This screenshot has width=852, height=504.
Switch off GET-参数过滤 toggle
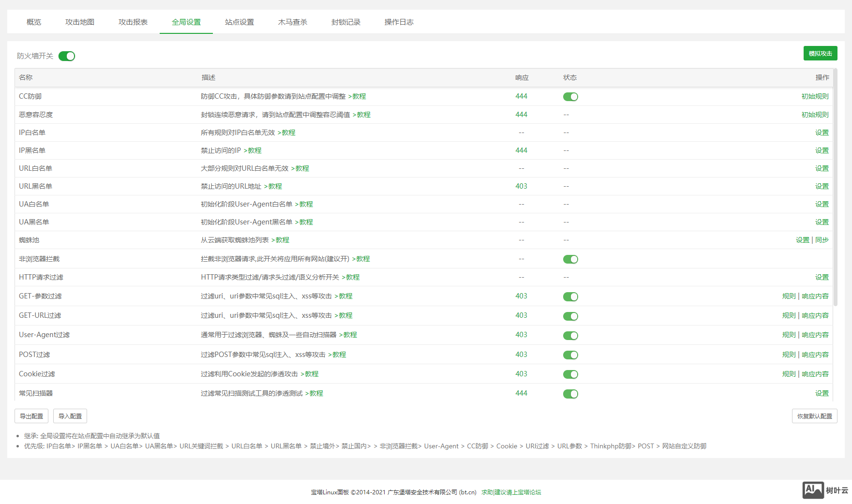point(570,296)
